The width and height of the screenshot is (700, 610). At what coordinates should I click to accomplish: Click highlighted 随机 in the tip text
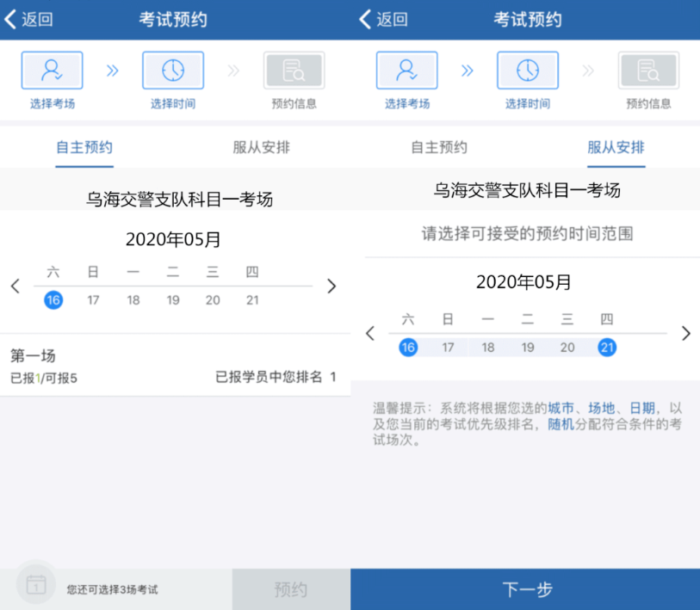tap(561, 424)
